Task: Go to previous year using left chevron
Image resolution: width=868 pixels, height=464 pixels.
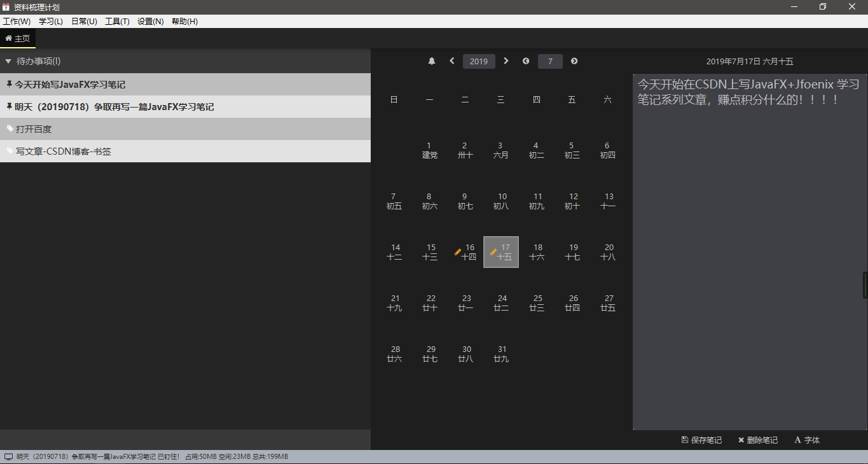Action: pos(452,61)
